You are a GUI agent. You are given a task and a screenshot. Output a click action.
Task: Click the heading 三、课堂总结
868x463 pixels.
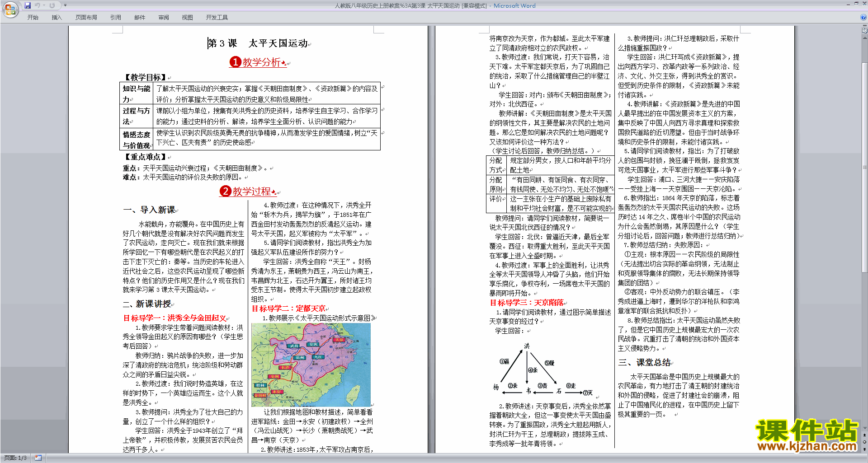(645, 362)
